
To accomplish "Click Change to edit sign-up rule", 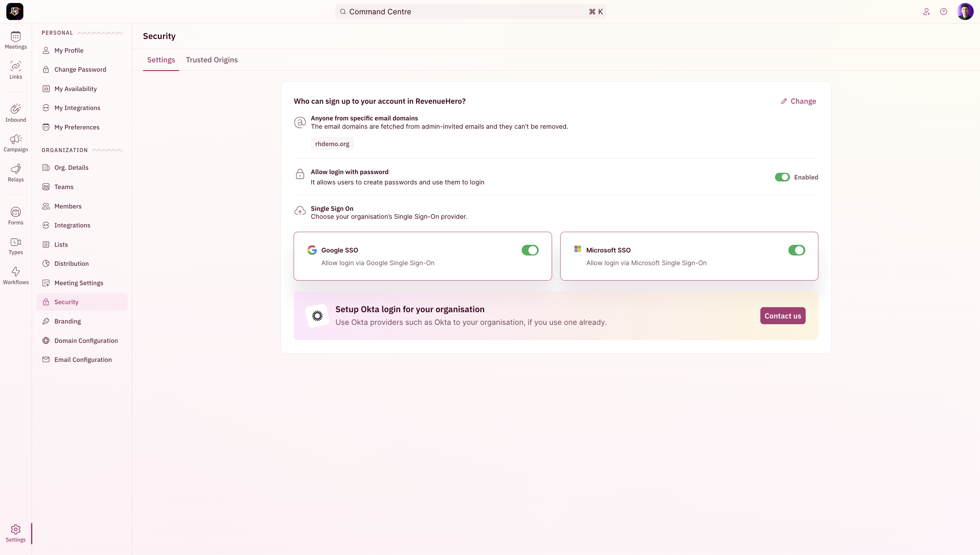I will tap(798, 101).
